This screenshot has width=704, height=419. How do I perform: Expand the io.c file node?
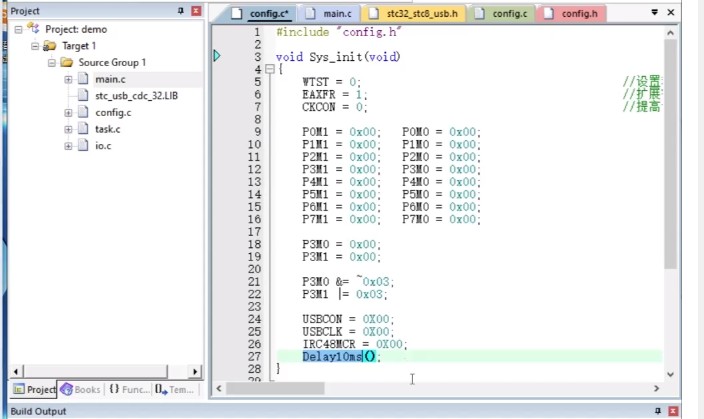pos(68,146)
